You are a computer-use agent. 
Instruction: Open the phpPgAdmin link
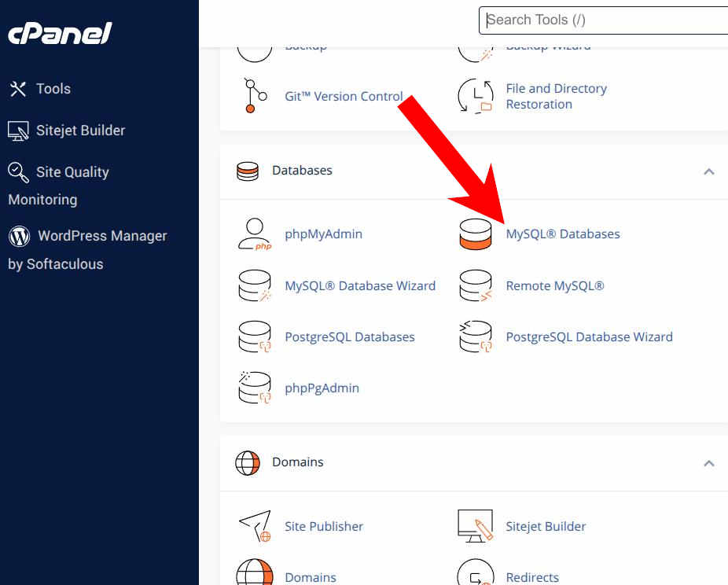point(322,388)
